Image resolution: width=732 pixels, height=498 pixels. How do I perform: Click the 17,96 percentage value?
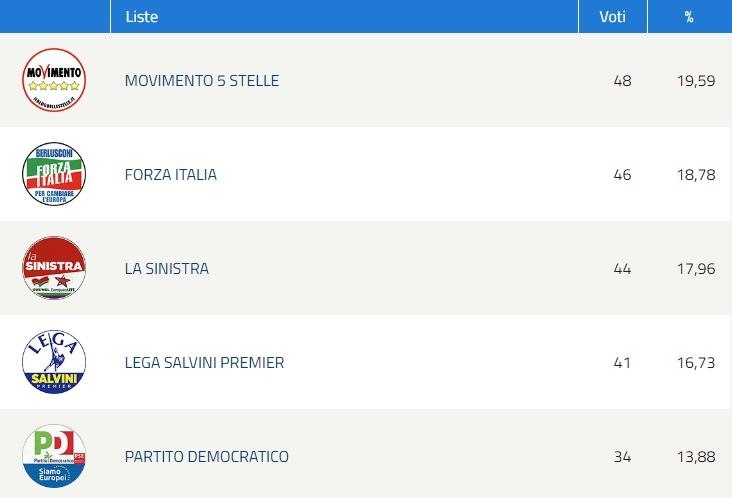696,269
